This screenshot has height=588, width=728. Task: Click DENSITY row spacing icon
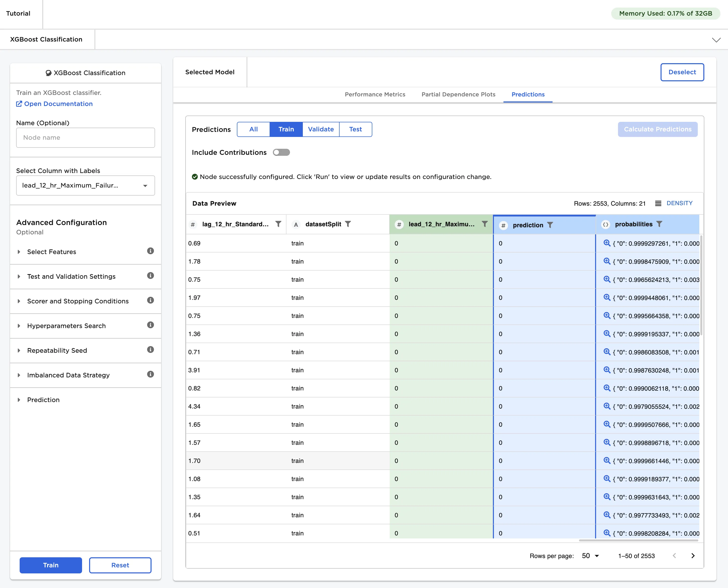click(x=658, y=203)
